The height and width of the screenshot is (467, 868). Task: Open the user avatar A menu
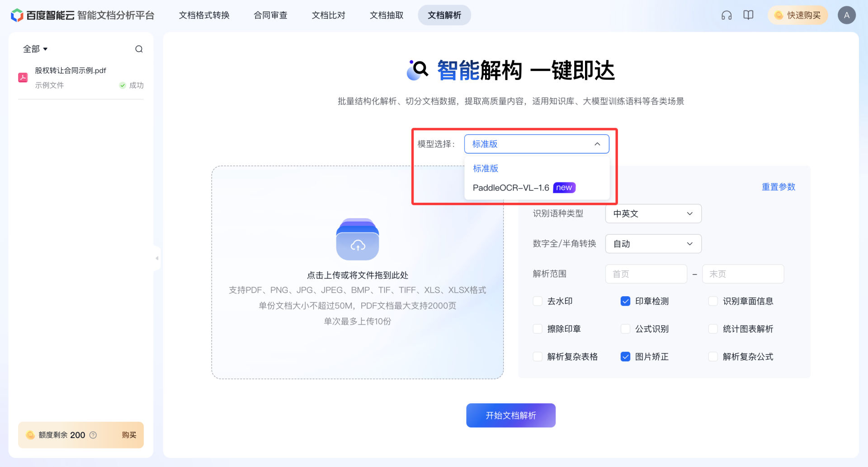[847, 15]
